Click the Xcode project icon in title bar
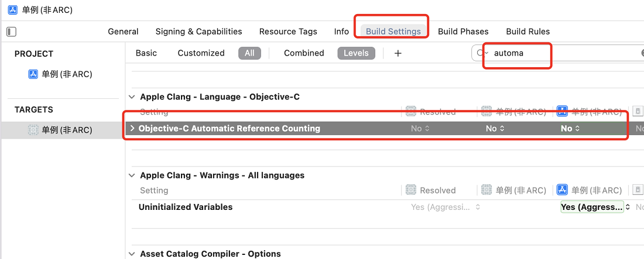Viewport: 644px width, 259px height. pos(13,10)
